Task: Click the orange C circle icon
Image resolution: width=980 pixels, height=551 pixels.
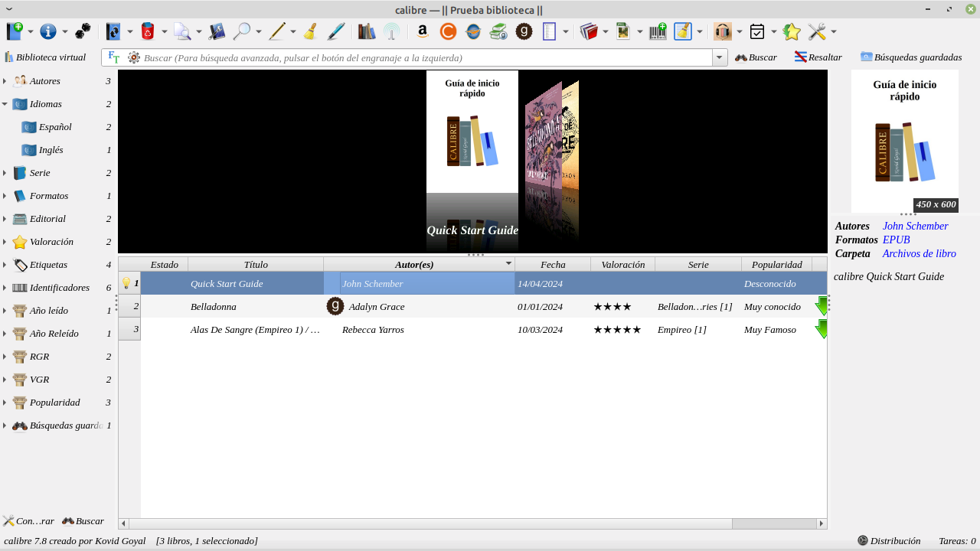Action: (448, 31)
